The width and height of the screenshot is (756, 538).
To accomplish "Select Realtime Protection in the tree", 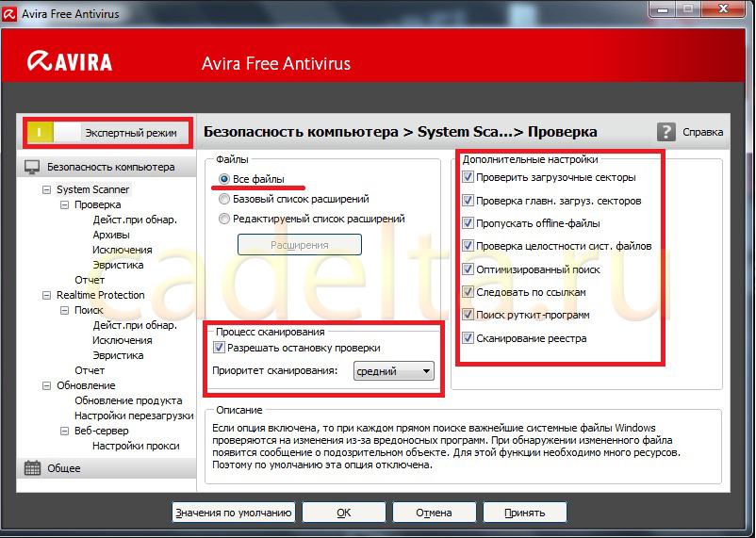I will tap(100, 295).
